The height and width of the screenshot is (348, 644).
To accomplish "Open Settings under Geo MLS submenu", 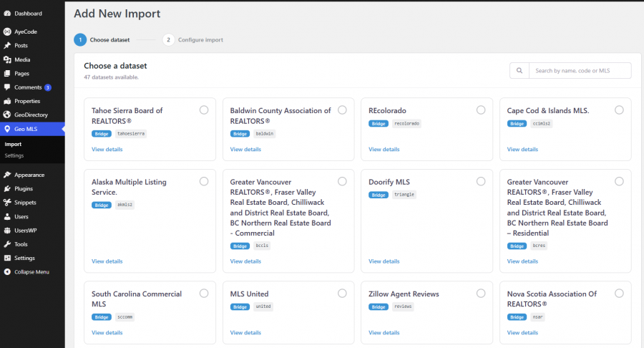I will 14,155.
